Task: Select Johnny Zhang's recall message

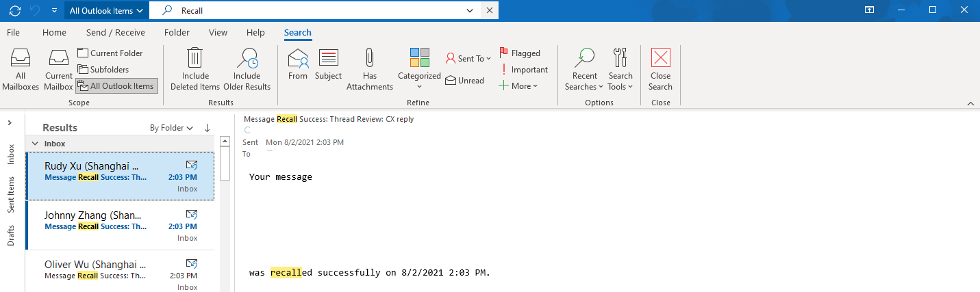Action: coord(120,225)
